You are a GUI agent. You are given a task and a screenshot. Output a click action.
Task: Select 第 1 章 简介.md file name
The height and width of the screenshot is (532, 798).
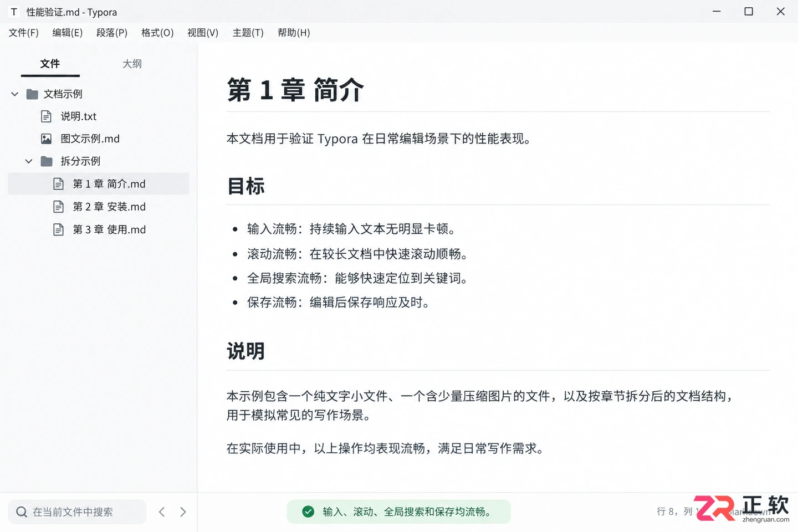109,183
